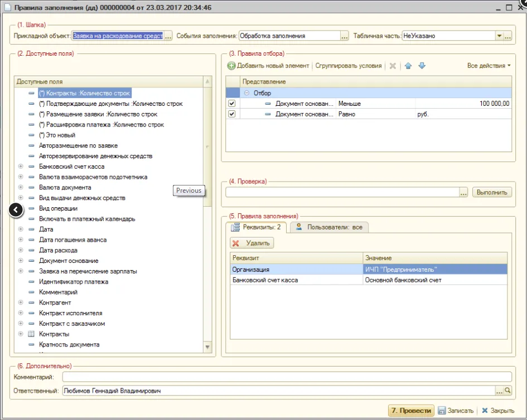Uncheck the 'Меньше' filter condition checkbox
Screen dimensions: 527x420
(232, 104)
